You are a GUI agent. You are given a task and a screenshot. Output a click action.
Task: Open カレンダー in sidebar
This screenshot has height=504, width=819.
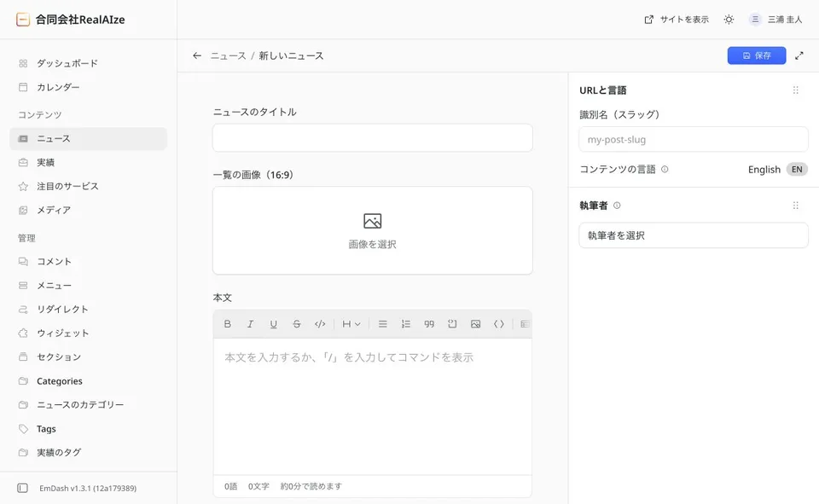[x=88, y=87]
